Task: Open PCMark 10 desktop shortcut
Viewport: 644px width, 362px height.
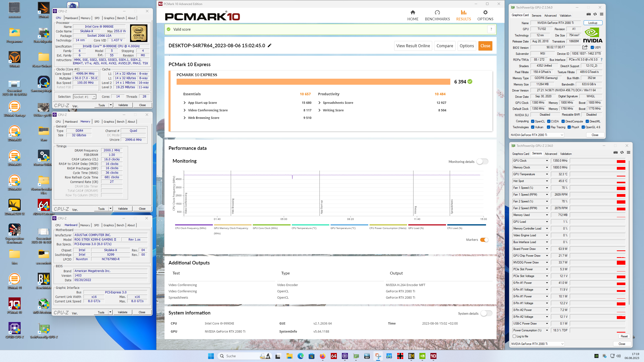Action: [x=14, y=305]
